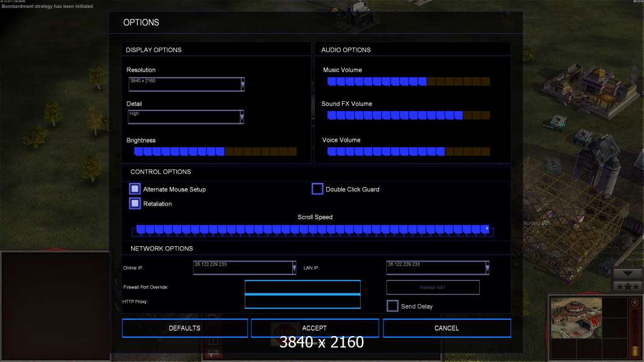Image resolution: width=644 pixels, height=362 pixels.
Task: Toggle the Retaliation checkbox
Action: (x=135, y=203)
